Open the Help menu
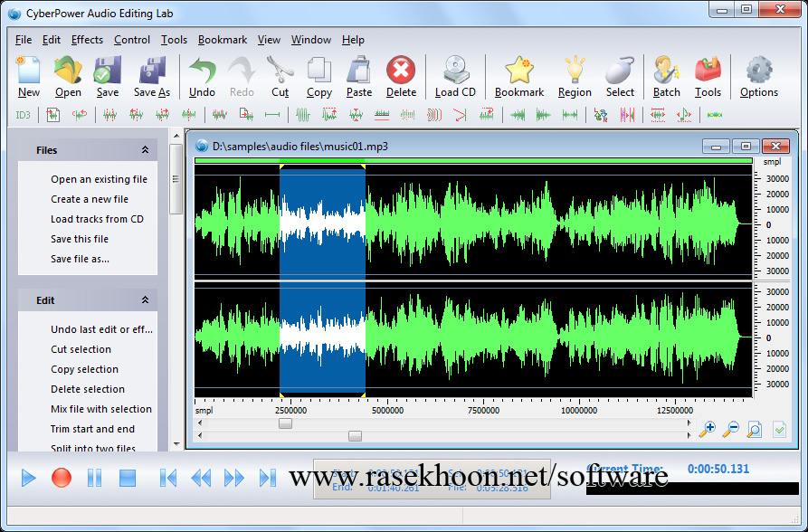 click(x=353, y=40)
